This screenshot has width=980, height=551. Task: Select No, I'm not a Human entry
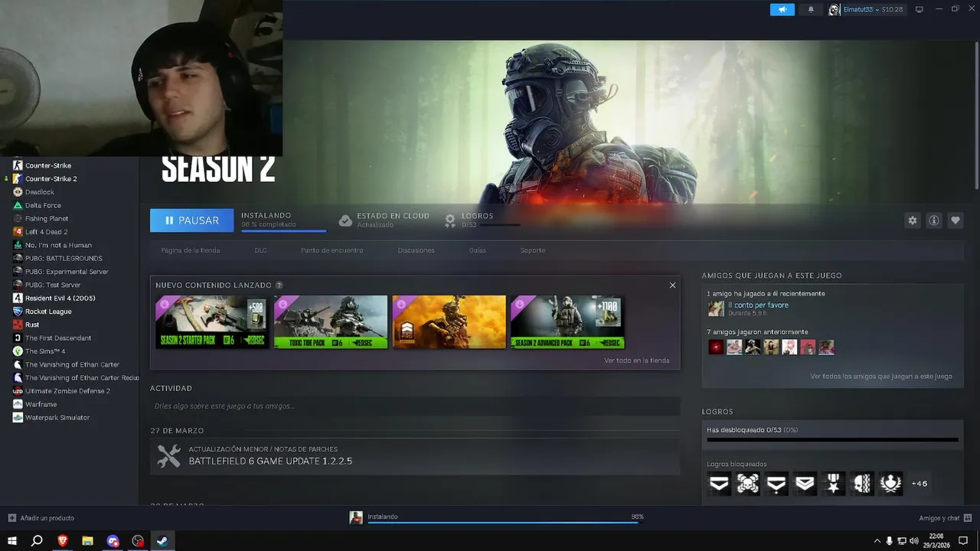[58, 245]
